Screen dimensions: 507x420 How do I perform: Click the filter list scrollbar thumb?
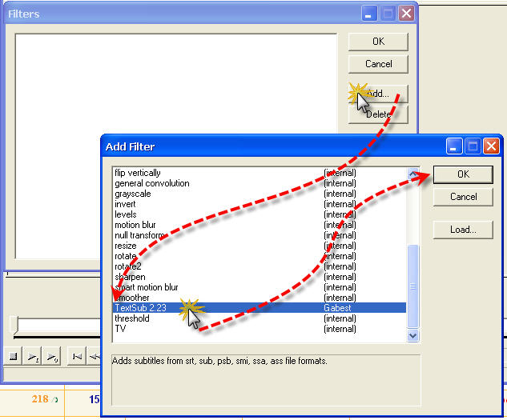(x=413, y=286)
